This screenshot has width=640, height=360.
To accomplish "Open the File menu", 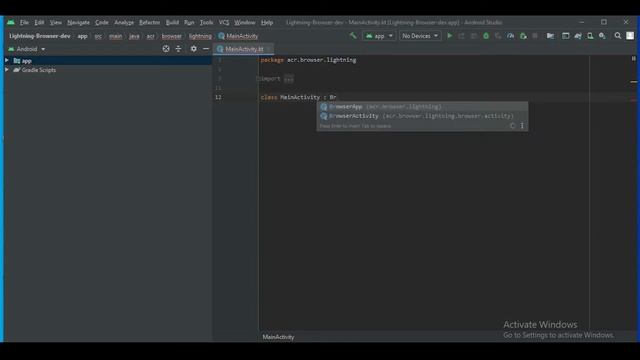I will click(24, 22).
